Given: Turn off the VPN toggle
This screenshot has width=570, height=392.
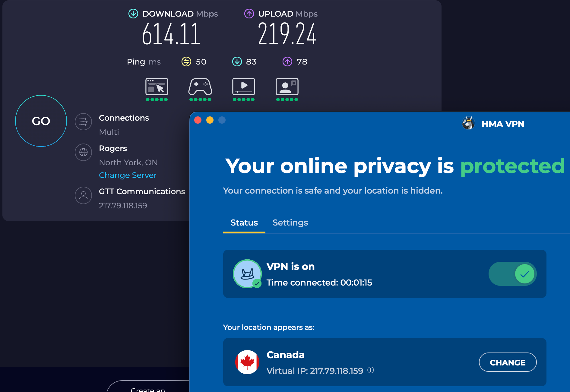Looking at the screenshot, I should pyautogui.click(x=512, y=274).
